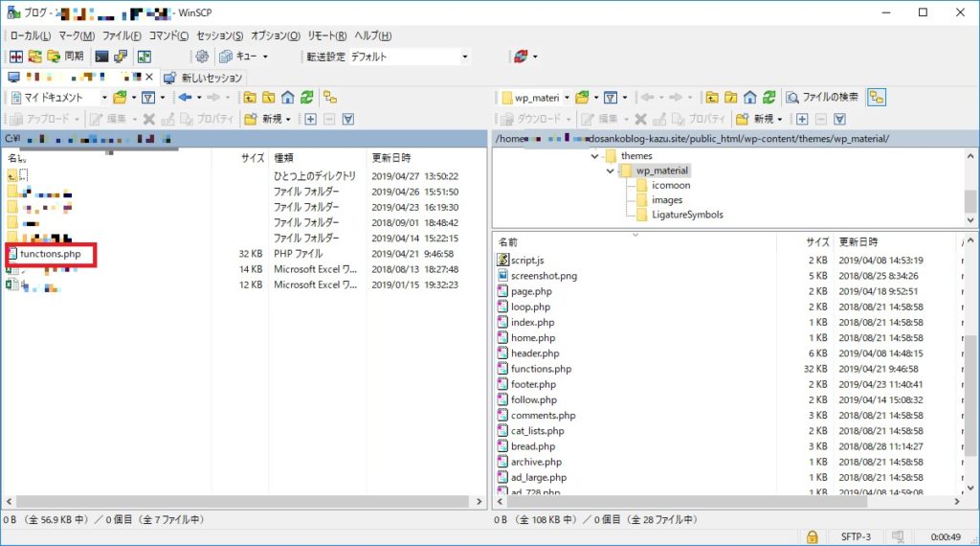Go back using local panel blue arrow

tap(185, 98)
